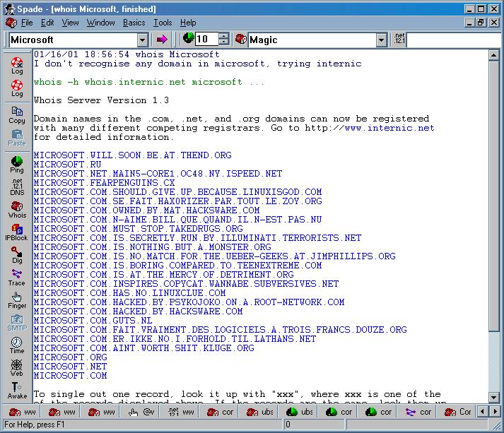Click the vertical scrollbar up arrow

[x=493, y=55]
